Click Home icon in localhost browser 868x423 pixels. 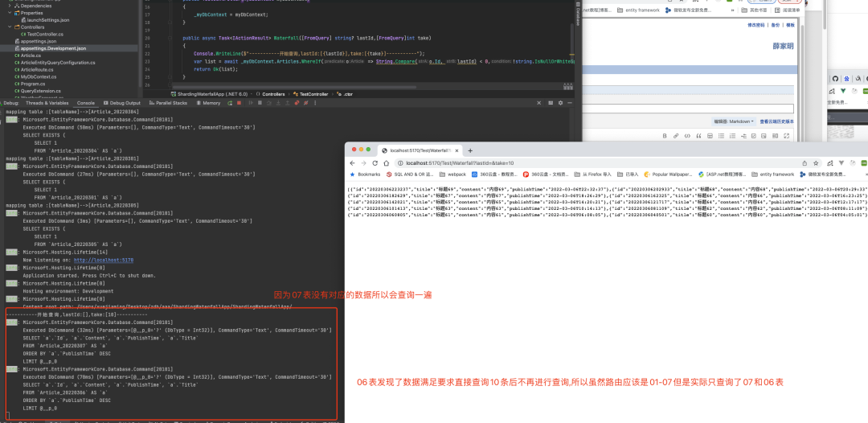click(385, 163)
